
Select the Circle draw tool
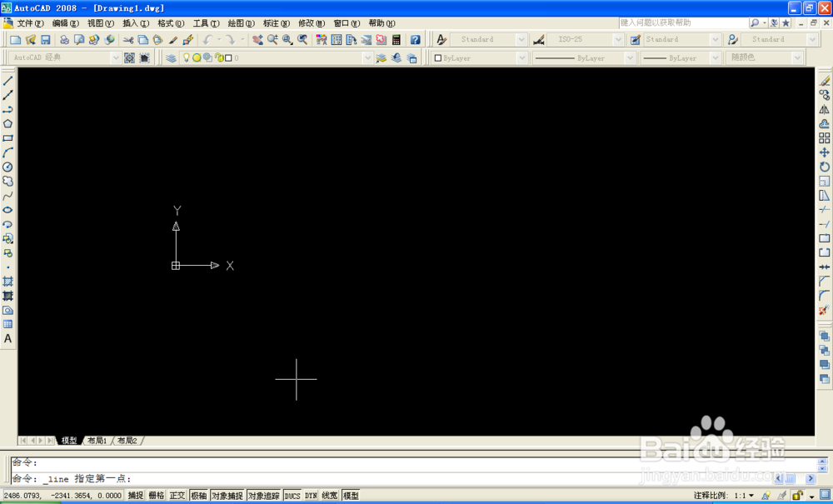pyautogui.click(x=8, y=167)
